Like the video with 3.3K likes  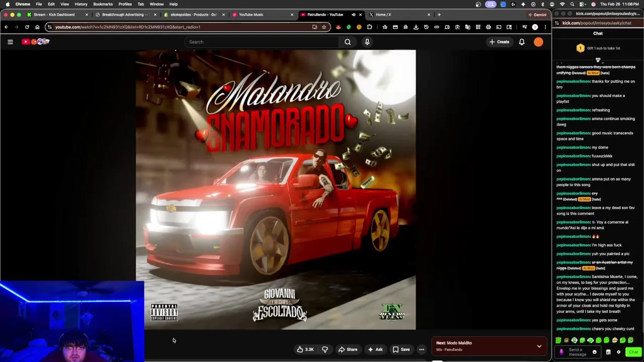click(305, 349)
